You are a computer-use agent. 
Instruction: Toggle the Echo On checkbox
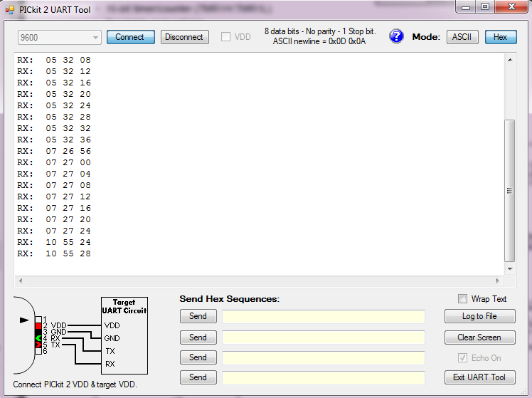click(463, 358)
